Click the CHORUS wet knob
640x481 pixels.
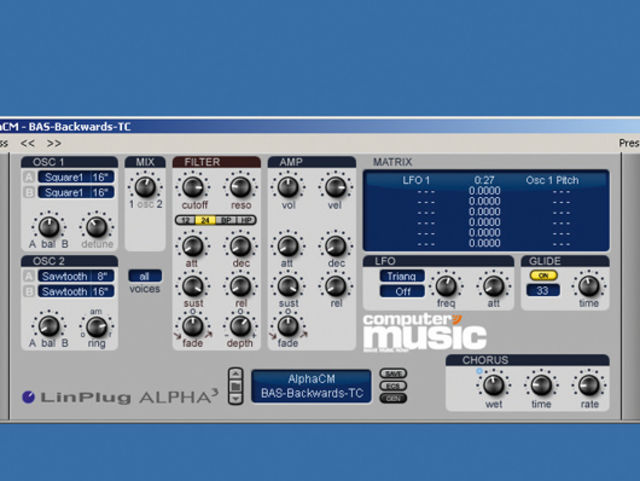tap(494, 385)
